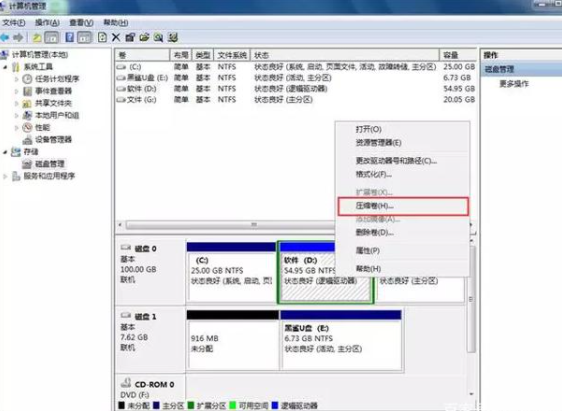The width and height of the screenshot is (562, 411).
Task: Click the Properties toolbar icon
Action: point(130,37)
